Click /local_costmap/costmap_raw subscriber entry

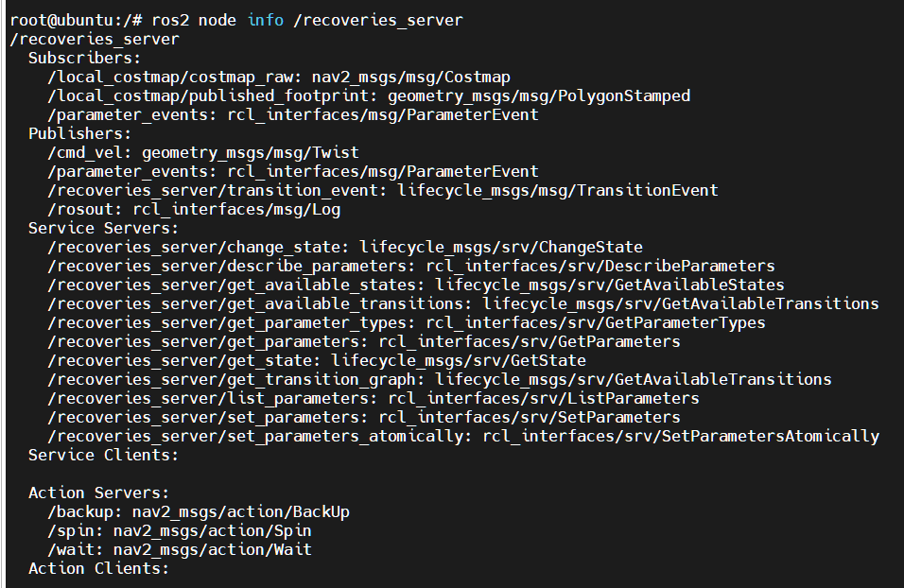click(x=279, y=77)
